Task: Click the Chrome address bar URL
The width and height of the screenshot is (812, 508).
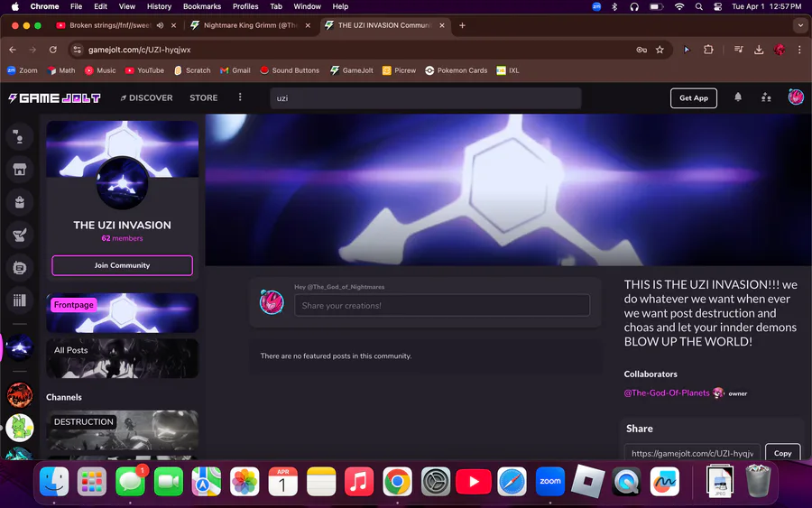Action: [140, 50]
